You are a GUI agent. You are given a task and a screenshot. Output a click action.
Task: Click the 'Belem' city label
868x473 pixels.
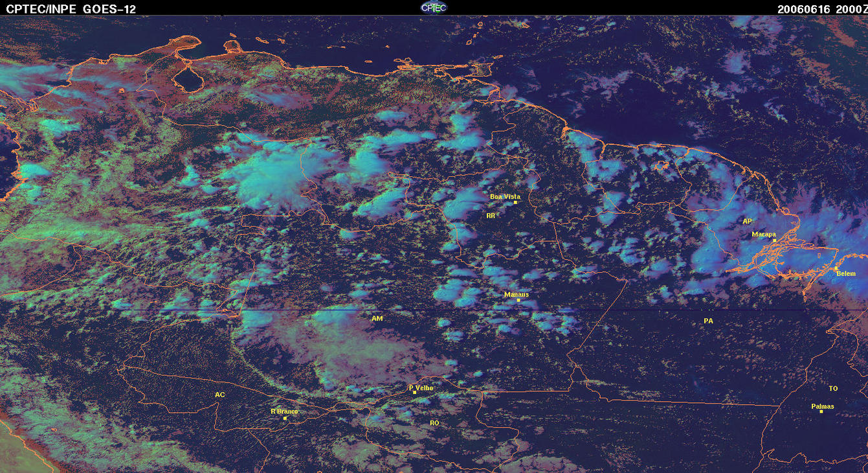click(x=846, y=273)
